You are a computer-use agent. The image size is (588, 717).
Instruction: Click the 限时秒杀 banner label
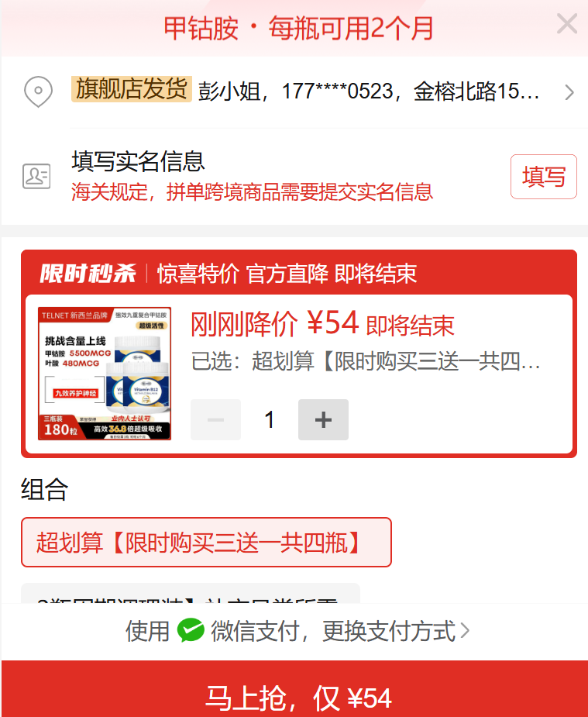(88, 274)
